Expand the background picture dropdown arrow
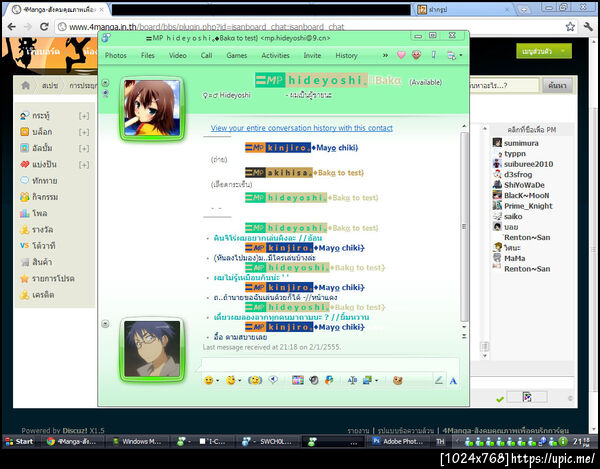Image resolution: width=600 pixels, height=469 pixels. [377, 381]
